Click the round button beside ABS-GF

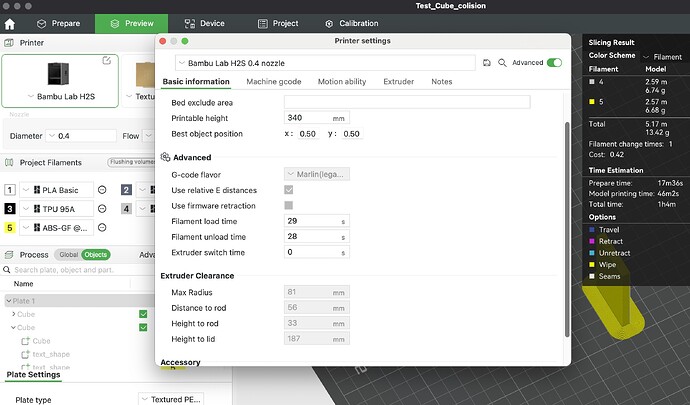[x=102, y=228]
